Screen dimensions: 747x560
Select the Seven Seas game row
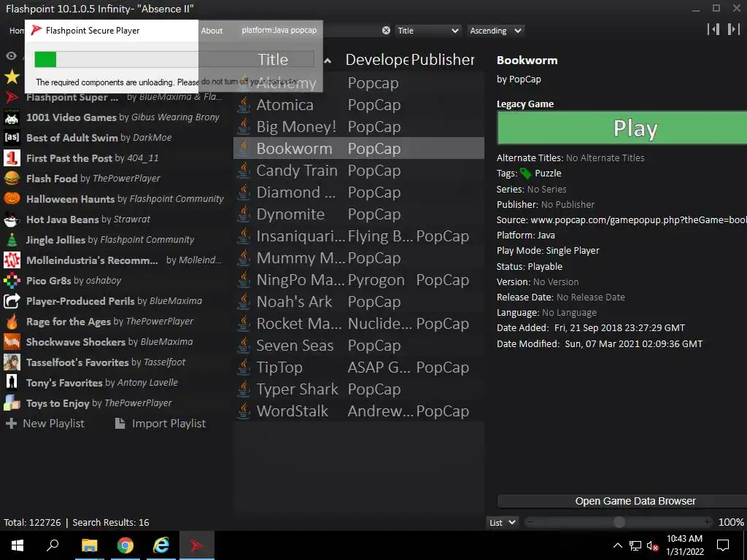pos(359,345)
